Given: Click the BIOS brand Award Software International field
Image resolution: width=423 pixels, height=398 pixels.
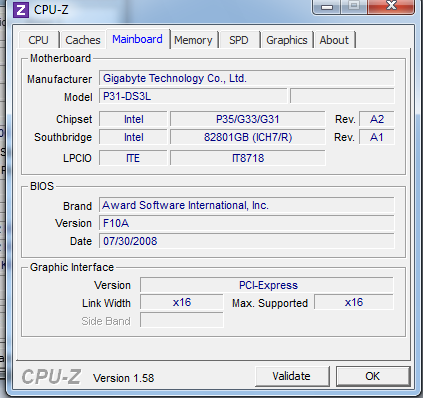Looking at the screenshot, I should click(x=247, y=205).
